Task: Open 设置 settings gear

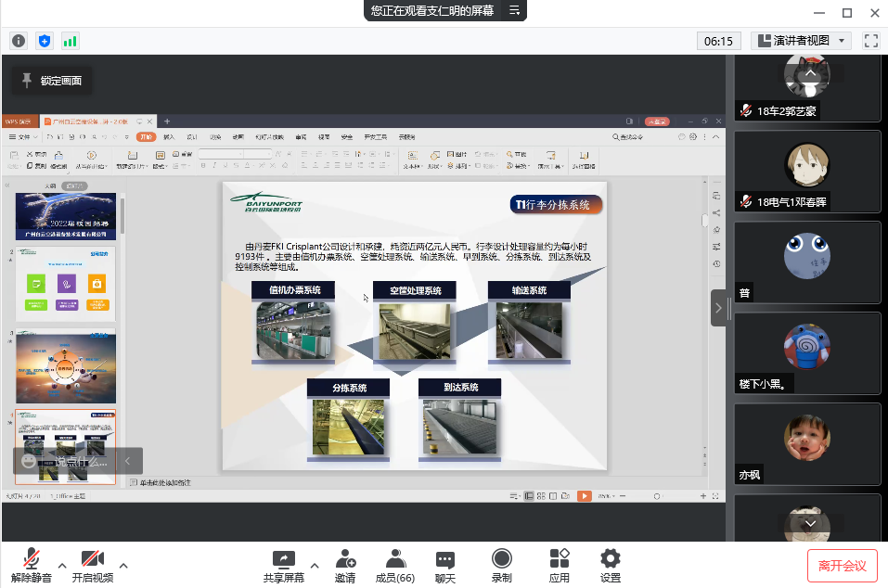Action: pyautogui.click(x=610, y=565)
